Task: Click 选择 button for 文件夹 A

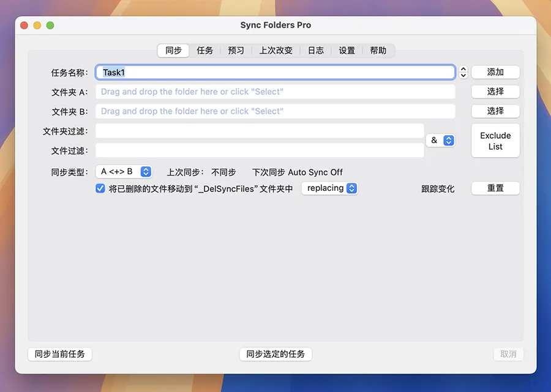Action: pos(495,92)
